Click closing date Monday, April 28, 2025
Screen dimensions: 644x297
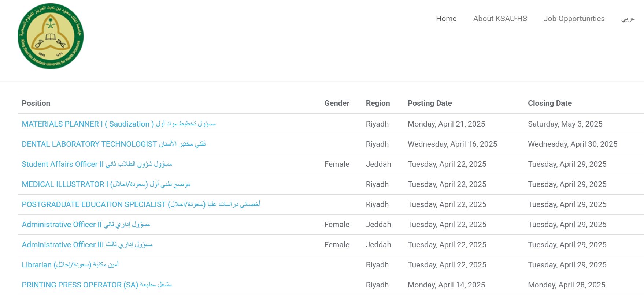pyautogui.click(x=566, y=285)
